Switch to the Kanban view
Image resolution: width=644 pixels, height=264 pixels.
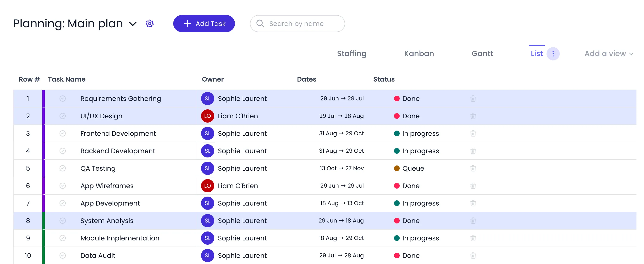(x=419, y=54)
